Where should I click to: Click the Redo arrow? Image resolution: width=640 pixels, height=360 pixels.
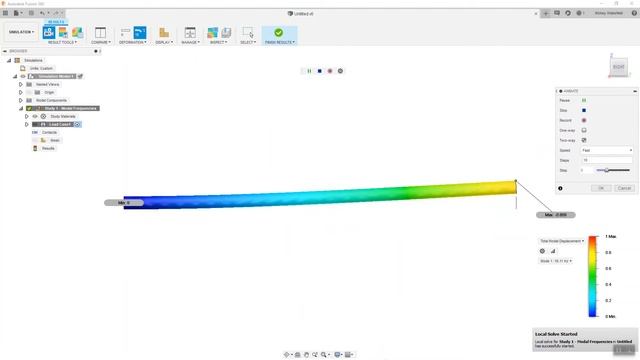(57, 13)
